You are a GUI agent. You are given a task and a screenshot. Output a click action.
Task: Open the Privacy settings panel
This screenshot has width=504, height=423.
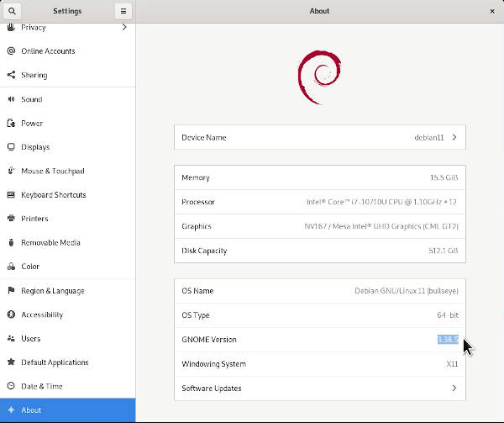click(67, 28)
